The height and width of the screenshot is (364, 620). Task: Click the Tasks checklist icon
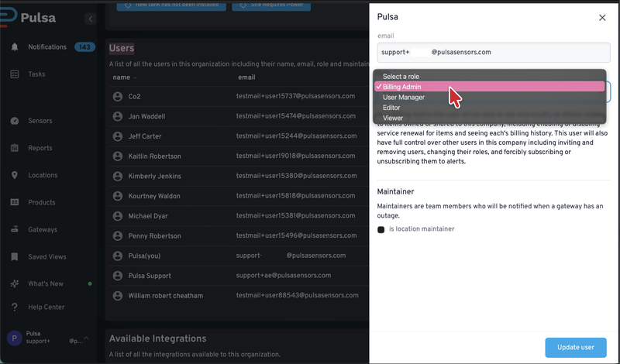click(15, 74)
